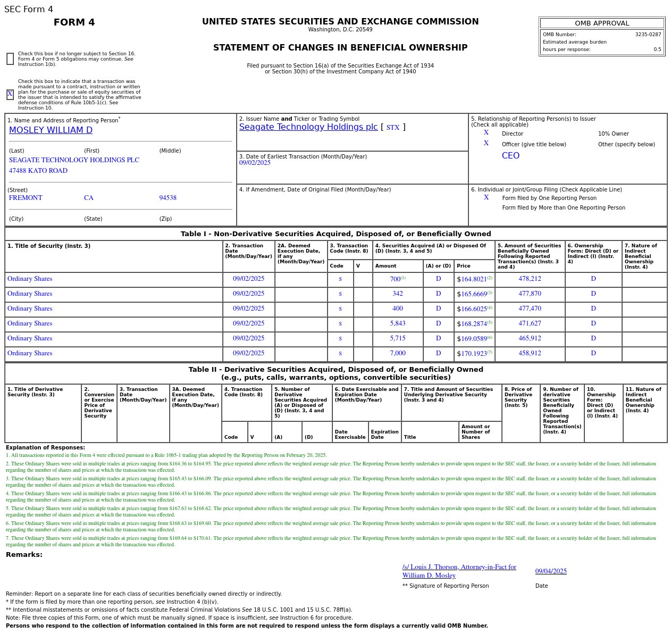Select the amount 400 in Table I
672x642 pixels.
coord(398,309)
